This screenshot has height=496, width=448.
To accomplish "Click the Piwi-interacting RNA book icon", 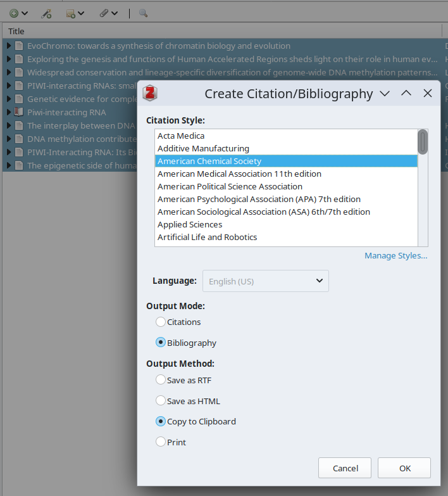I will (19, 112).
